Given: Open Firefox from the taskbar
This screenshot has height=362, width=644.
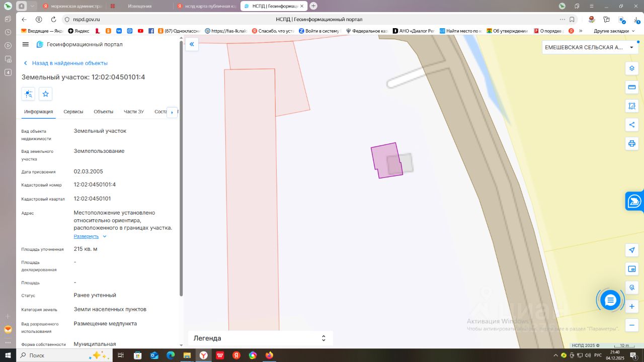Looking at the screenshot, I should tap(269, 355).
